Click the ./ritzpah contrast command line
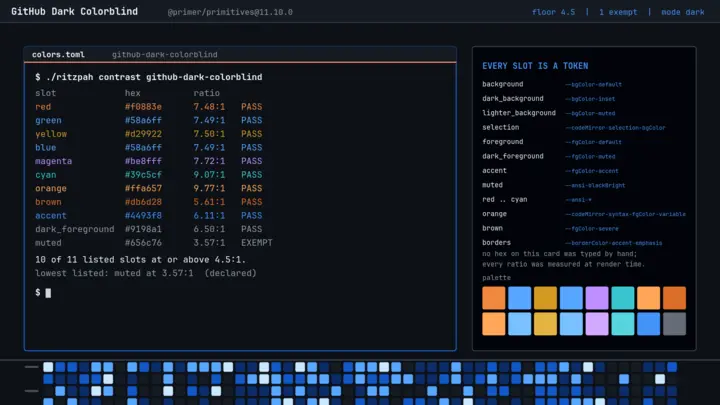Viewport: 720px width, 405px height. [x=149, y=77]
